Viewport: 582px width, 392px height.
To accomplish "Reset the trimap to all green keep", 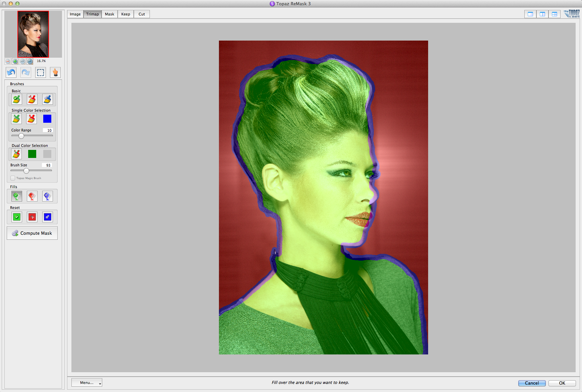I will pyautogui.click(x=16, y=217).
